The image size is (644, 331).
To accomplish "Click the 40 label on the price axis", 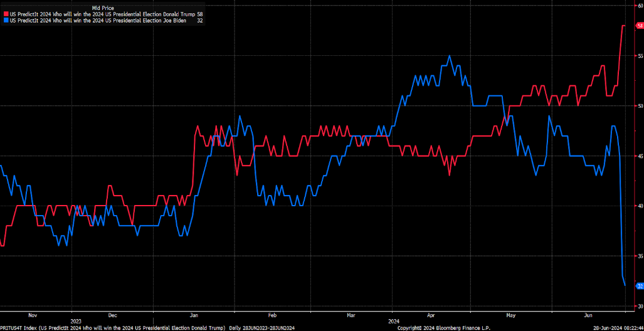I will (640, 206).
